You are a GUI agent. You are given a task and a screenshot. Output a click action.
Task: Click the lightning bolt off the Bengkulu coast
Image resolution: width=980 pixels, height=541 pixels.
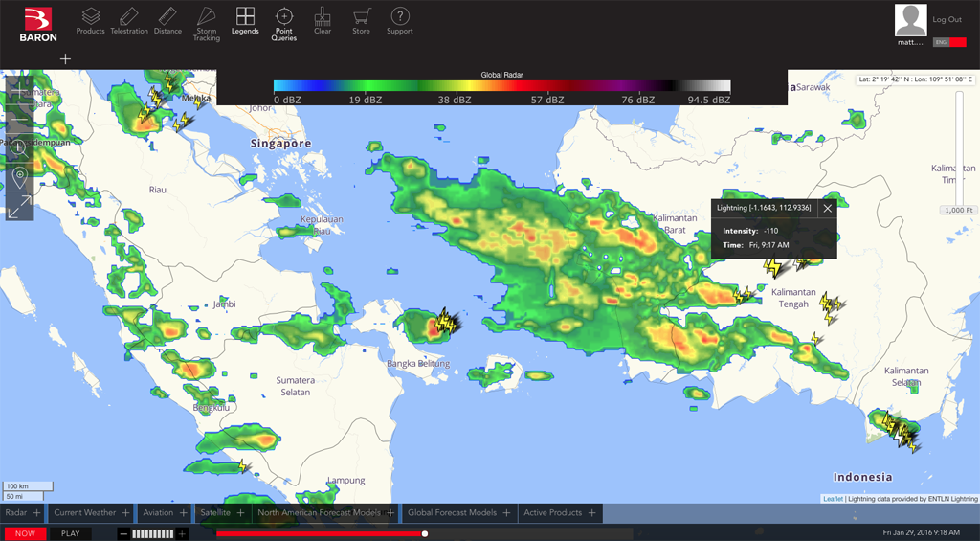click(243, 466)
